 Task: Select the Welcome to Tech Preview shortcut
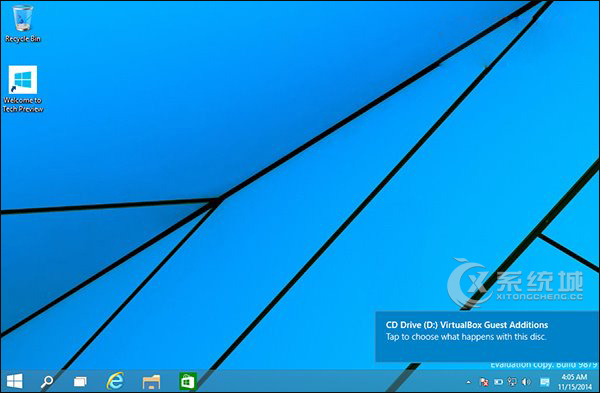coord(23,89)
